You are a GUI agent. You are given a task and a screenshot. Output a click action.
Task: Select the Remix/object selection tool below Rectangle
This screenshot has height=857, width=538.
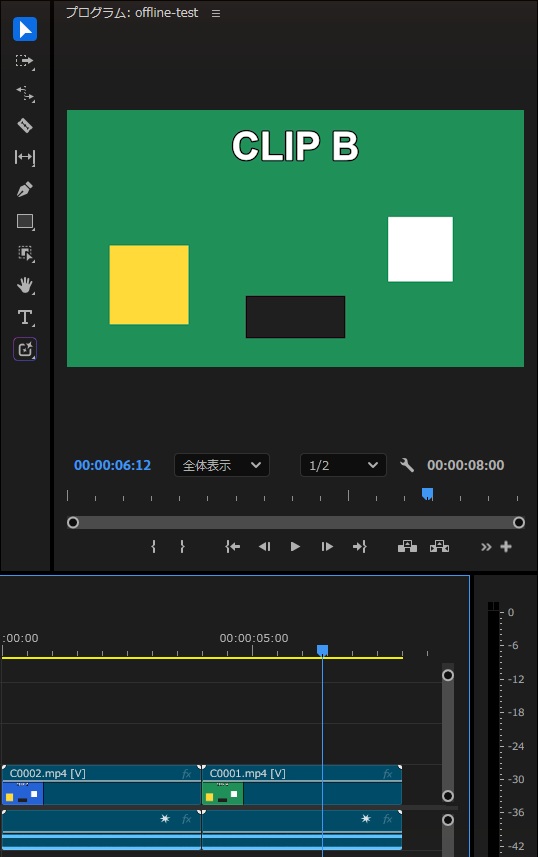pyautogui.click(x=25, y=254)
